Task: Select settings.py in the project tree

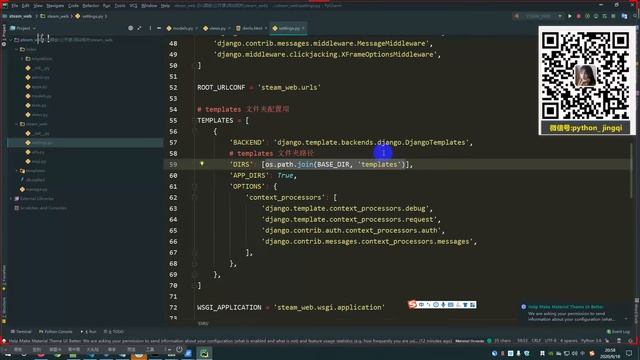Action: [85, 143]
